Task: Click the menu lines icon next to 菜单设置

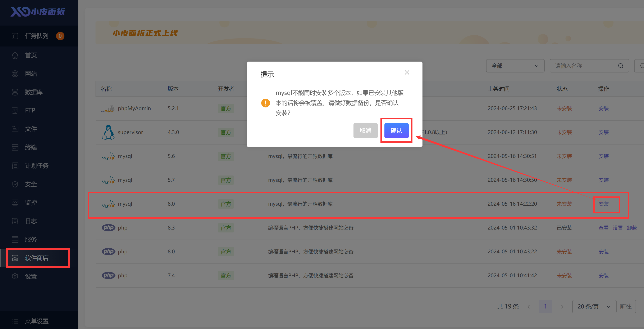Action: point(15,321)
